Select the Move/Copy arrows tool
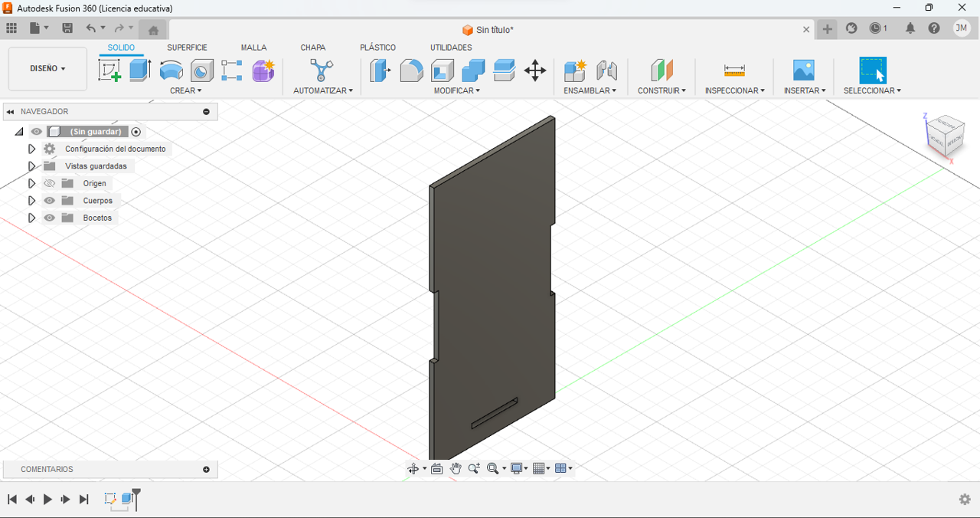 (x=535, y=70)
